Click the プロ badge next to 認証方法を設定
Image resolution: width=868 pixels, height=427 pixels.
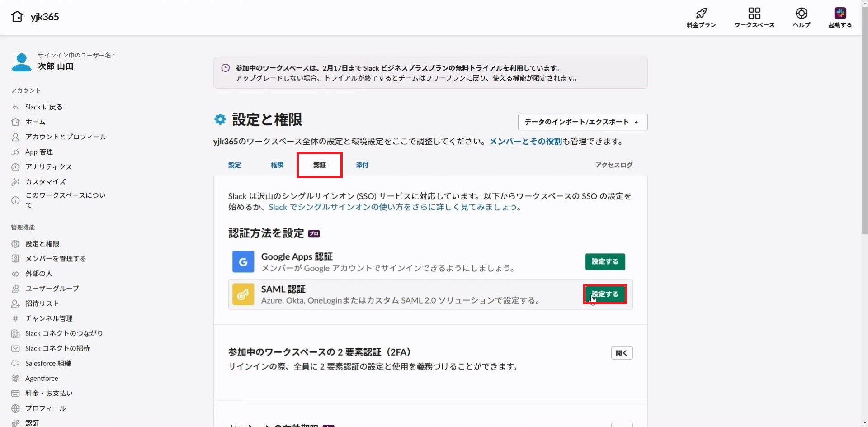pos(314,234)
